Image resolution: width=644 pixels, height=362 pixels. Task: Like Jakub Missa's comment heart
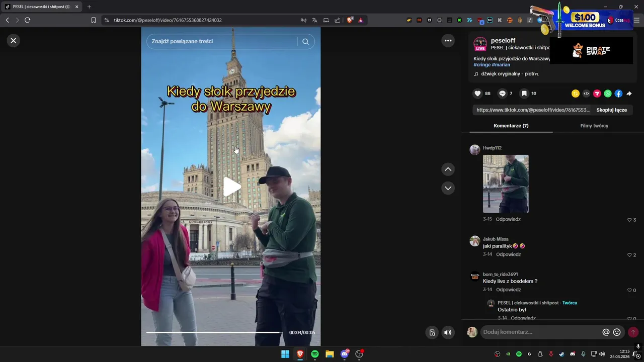click(629, 255)
